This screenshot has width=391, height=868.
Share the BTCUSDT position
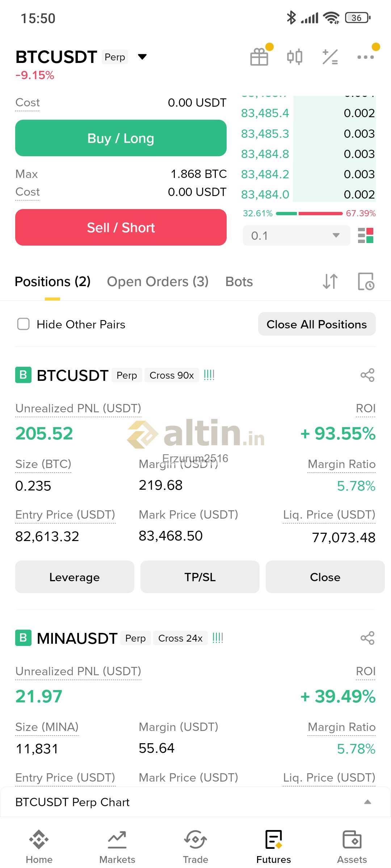(x=367, y=375)
